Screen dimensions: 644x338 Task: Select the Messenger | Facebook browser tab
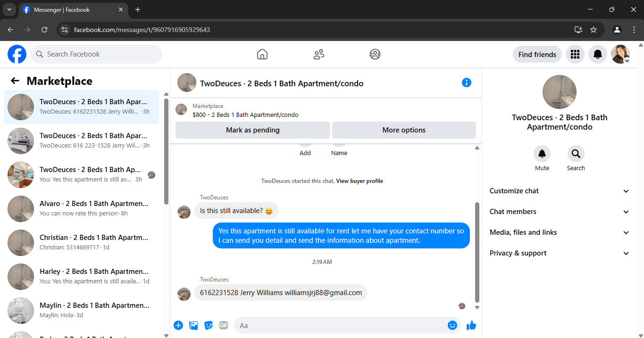[x=73, y=9]
